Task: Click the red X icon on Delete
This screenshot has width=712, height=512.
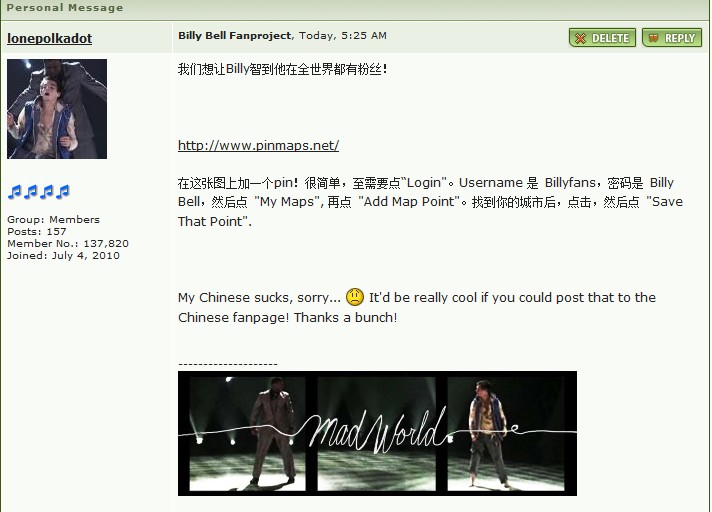Action: click(x=580, y=38)
